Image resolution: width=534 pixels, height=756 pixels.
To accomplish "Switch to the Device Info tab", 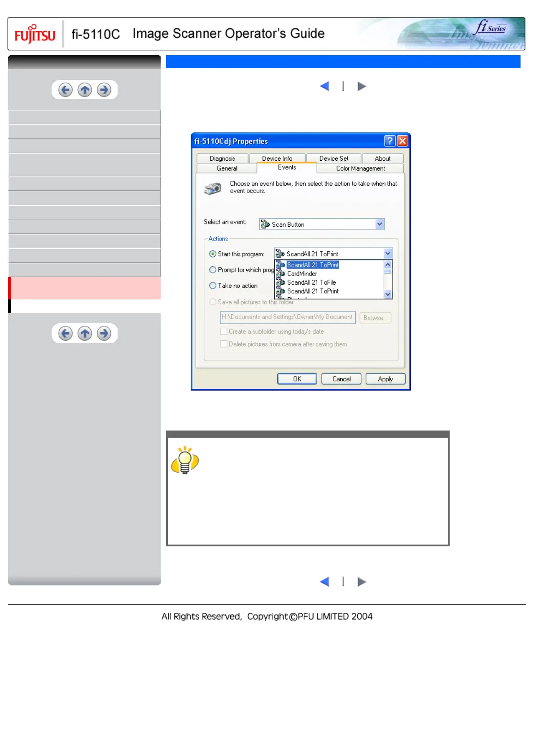I will [277, 158].
